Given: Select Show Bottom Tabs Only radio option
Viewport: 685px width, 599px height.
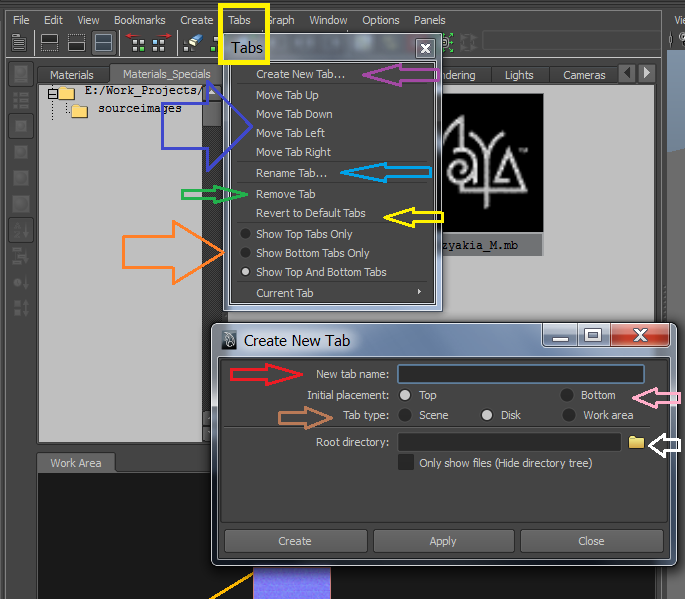Looking at the screenshot, I should pyautogui.click(x=246, y=253).
